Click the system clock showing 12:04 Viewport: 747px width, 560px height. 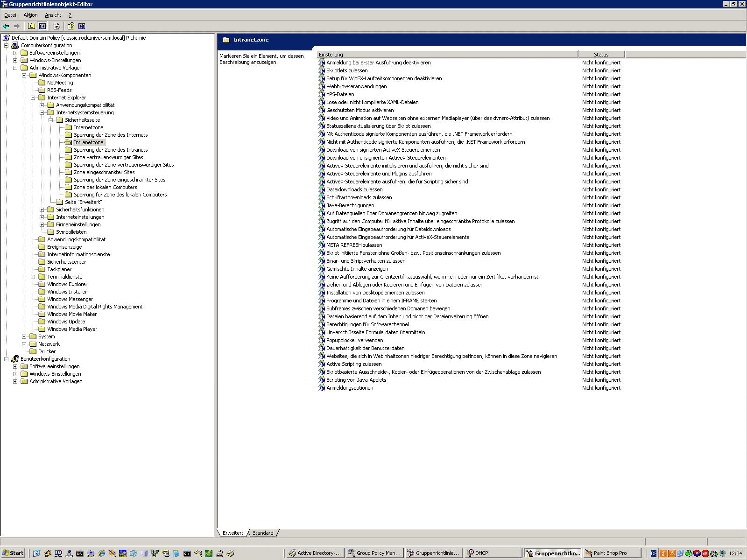pyautogui.click(x=735, y=553)
